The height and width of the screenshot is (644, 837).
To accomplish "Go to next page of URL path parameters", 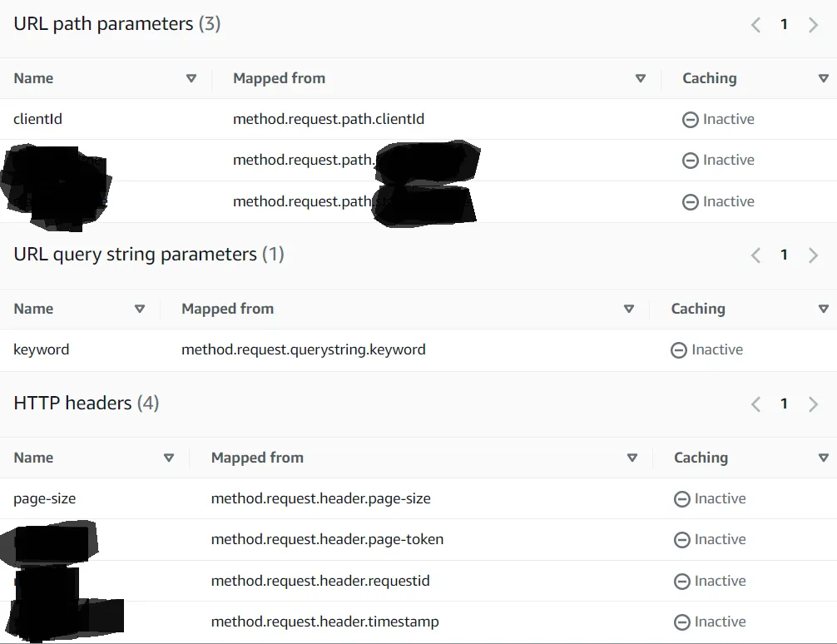I will 813,25.
